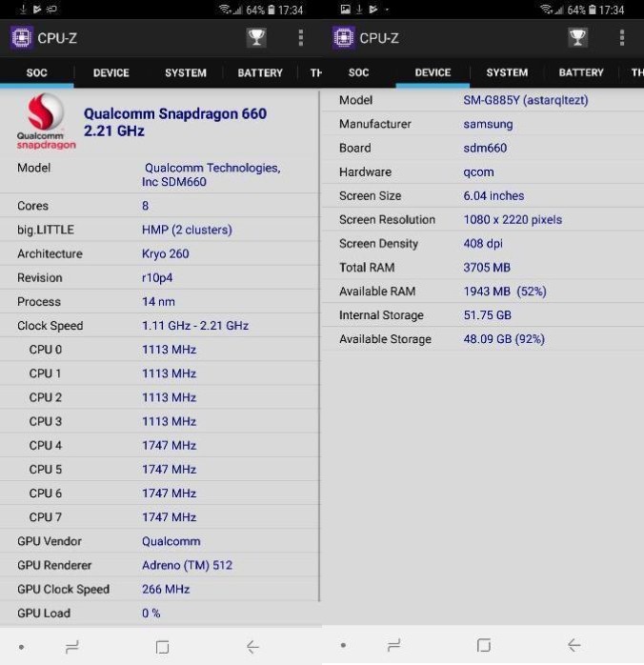Viewport: 644px width, 665px height.
Task: Tap '1943 MB (52%)' available RAM
Action: coord(505,292)
